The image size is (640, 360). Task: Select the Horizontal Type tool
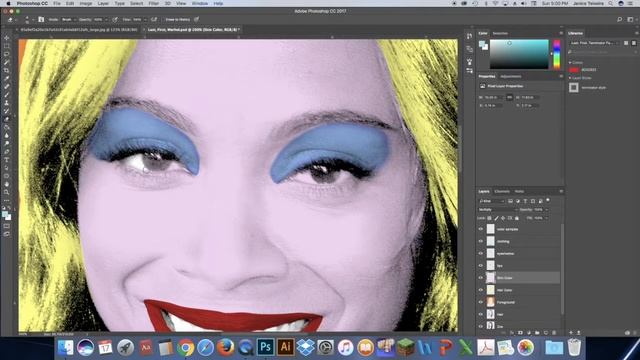pos(7,160)
